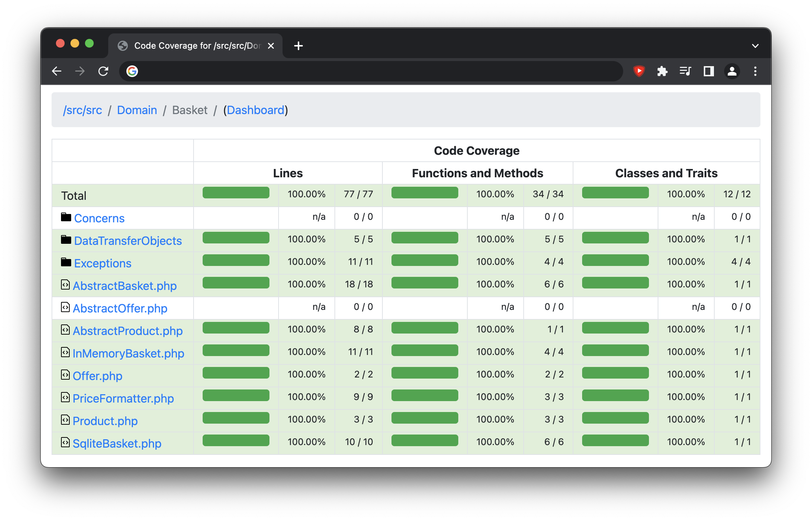Click the file icon beside AbstractBasket.php

(x=65, y=284)
